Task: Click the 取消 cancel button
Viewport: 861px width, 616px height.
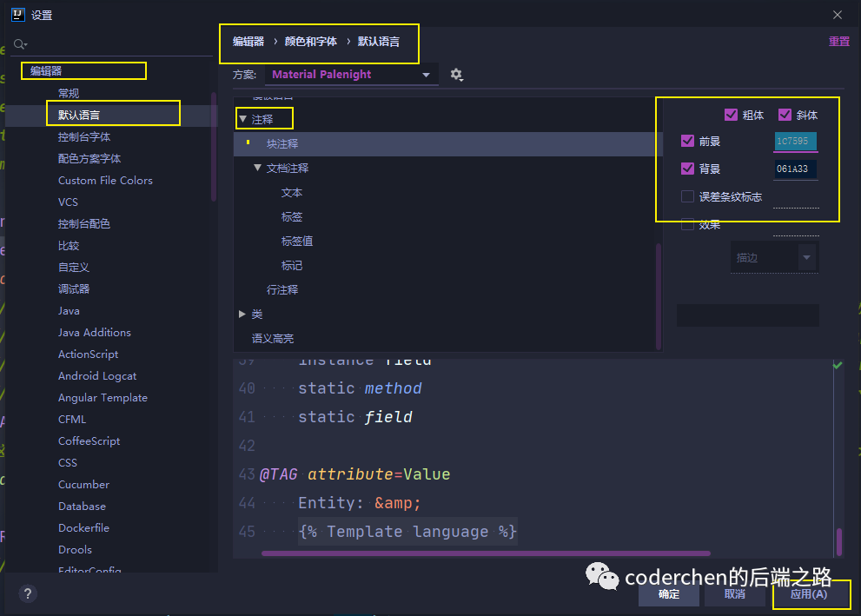Action: [735, 594]
